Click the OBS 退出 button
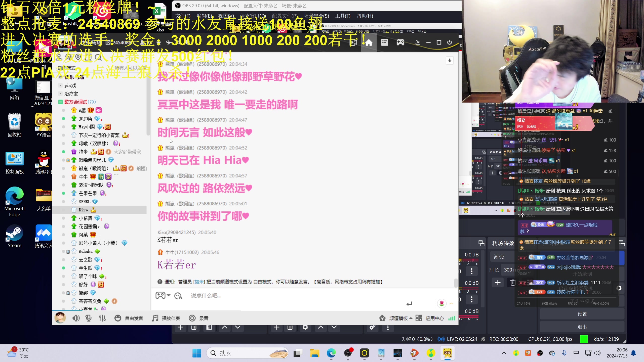This screenshot has height=362, width=644. 582,327
